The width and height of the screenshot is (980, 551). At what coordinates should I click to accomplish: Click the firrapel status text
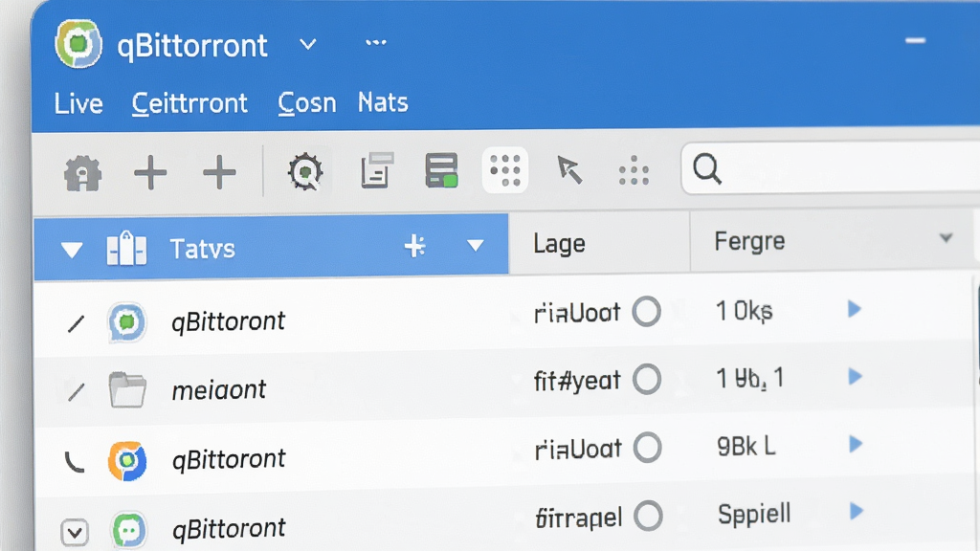579,518
